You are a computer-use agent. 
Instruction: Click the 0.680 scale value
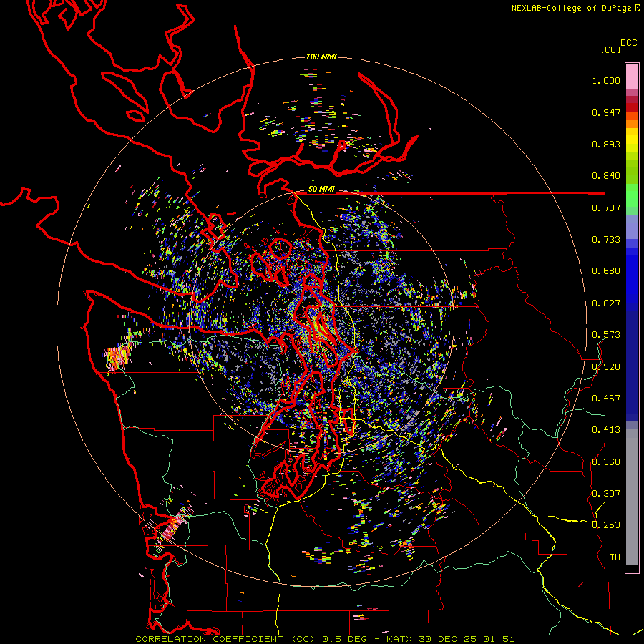coord(606,271)
